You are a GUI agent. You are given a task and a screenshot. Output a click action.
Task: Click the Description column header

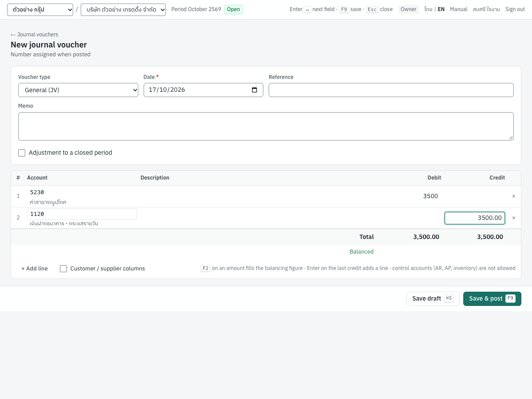(x=155, y=178)
